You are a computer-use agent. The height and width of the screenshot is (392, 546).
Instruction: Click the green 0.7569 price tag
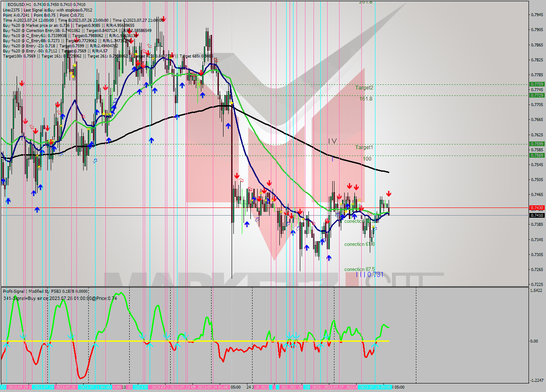tap(537, 155)
